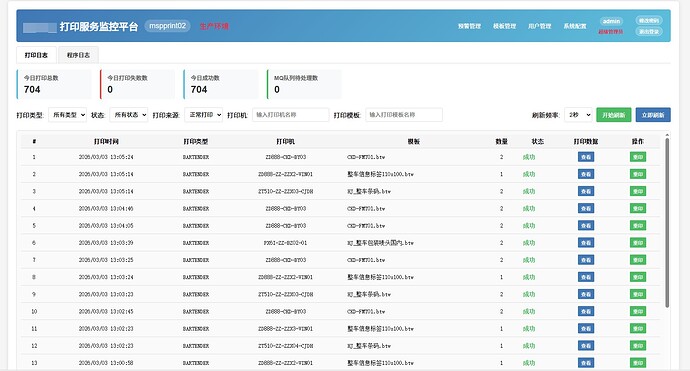Click 查看 button in row 11
690x371 pixels.
(586, 329)
